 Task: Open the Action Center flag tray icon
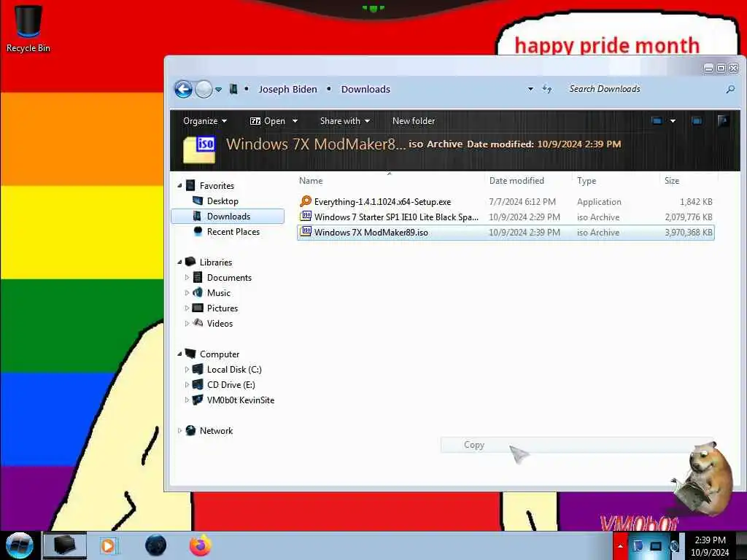[x=638, y=546]
